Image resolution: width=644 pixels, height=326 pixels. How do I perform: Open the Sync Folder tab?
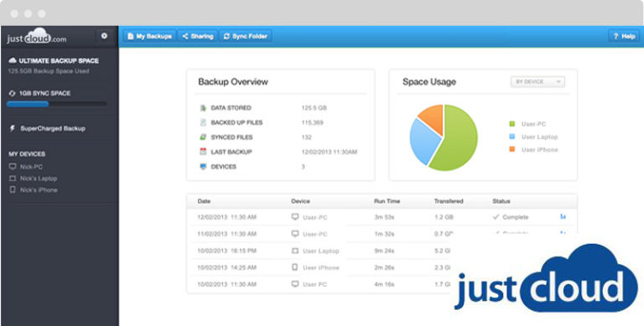coord(245,36)
